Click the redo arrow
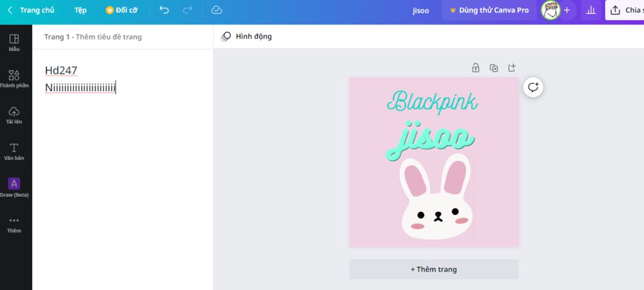 (187, 10)
